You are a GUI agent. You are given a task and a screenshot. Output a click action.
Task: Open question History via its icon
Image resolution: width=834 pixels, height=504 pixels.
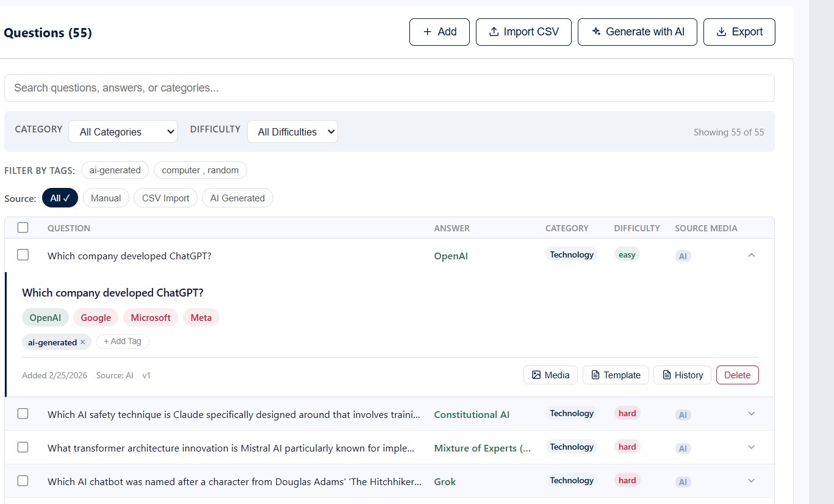tap(667, 375)
